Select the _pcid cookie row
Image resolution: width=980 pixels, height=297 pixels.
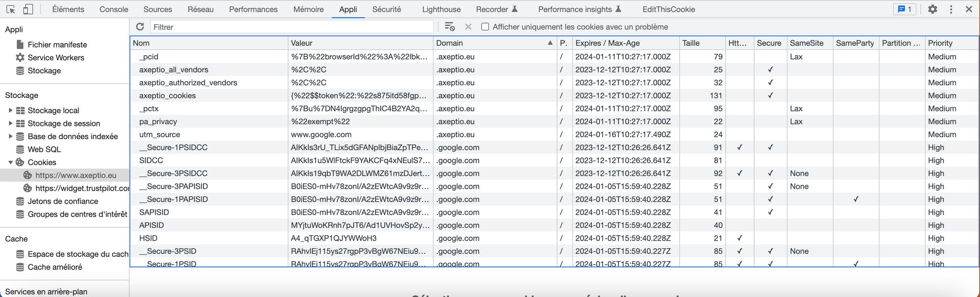pos(554,57)
